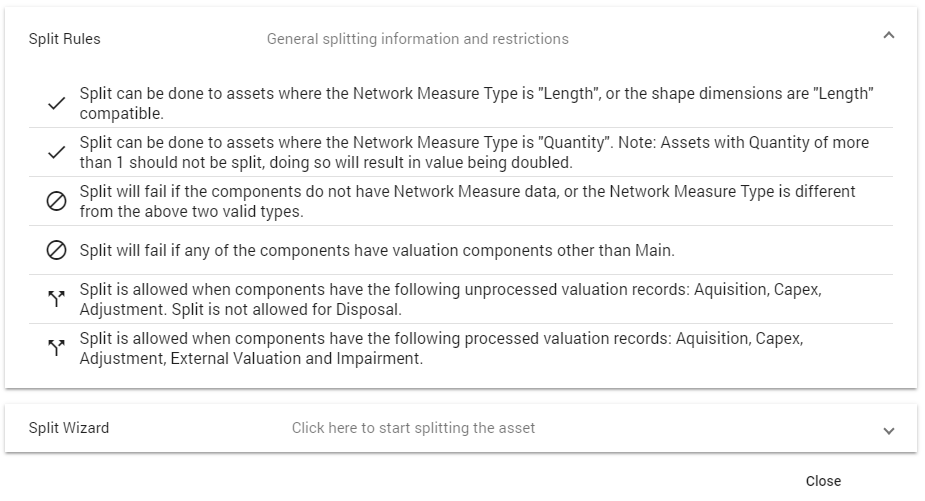Select the Length measure type rule text
The image size is (925, 501).
click(477, 103)
